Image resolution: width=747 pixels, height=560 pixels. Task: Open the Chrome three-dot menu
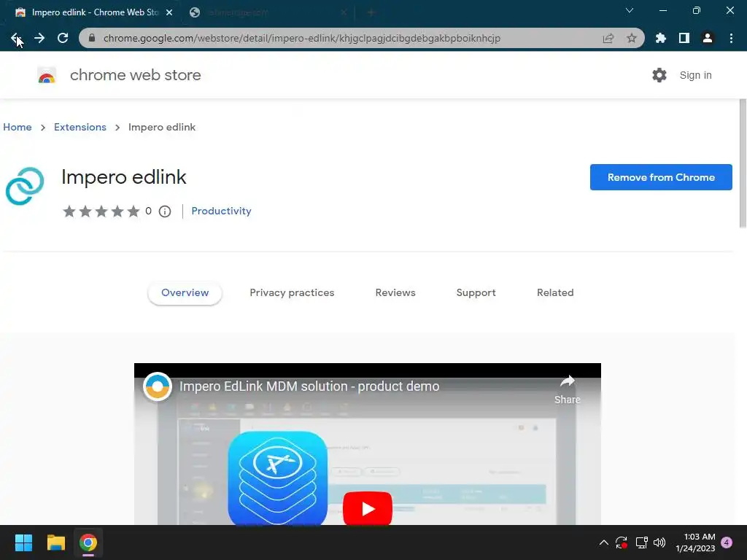coord(731,38)
